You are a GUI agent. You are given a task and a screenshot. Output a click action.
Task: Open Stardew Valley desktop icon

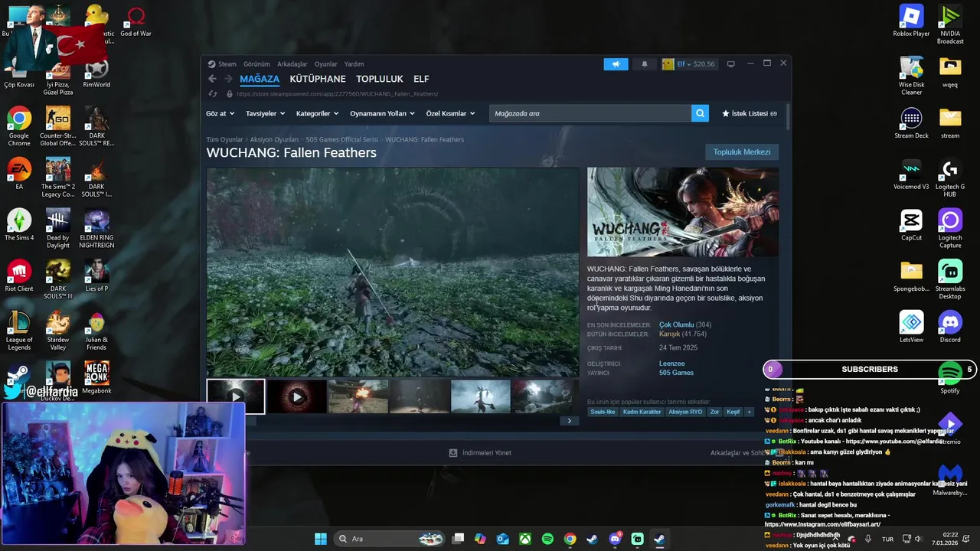pyautogui.click(x=58, y=331)
